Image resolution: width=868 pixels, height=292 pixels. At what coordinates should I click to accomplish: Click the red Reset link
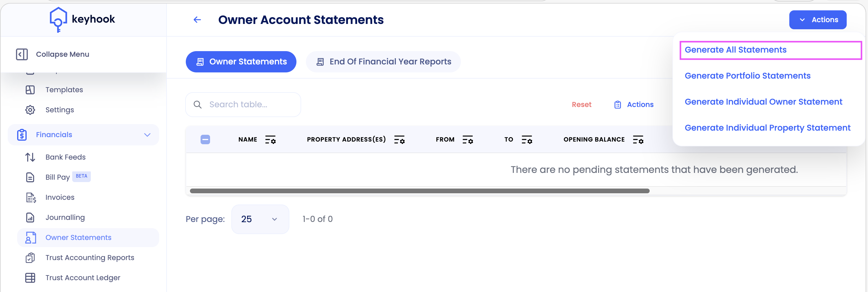[x=581, y=105]
